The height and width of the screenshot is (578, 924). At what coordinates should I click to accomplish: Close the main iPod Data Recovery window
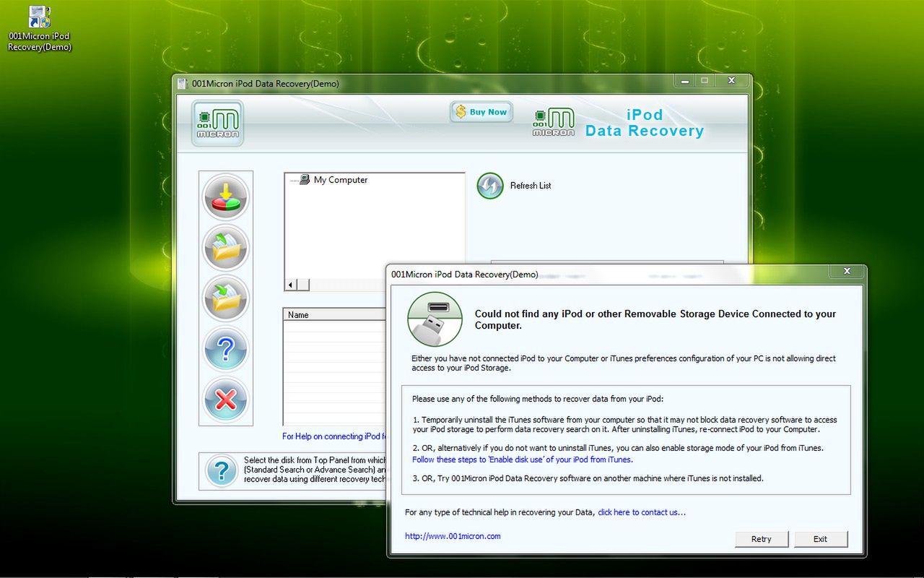coord(731,81)
